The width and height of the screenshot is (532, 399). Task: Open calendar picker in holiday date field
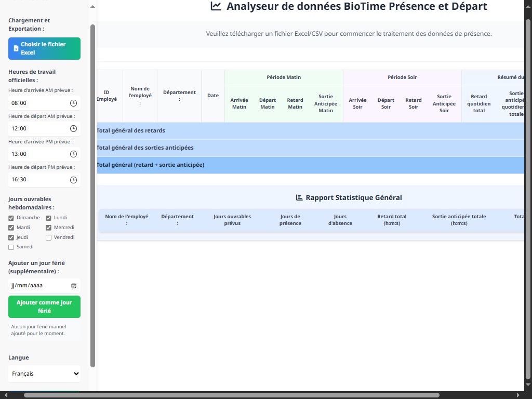pos(74,286)
